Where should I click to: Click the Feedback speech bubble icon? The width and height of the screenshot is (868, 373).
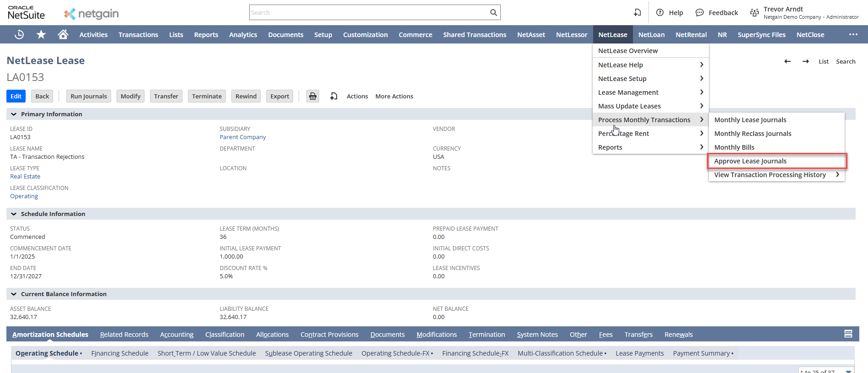click(700, 12)
